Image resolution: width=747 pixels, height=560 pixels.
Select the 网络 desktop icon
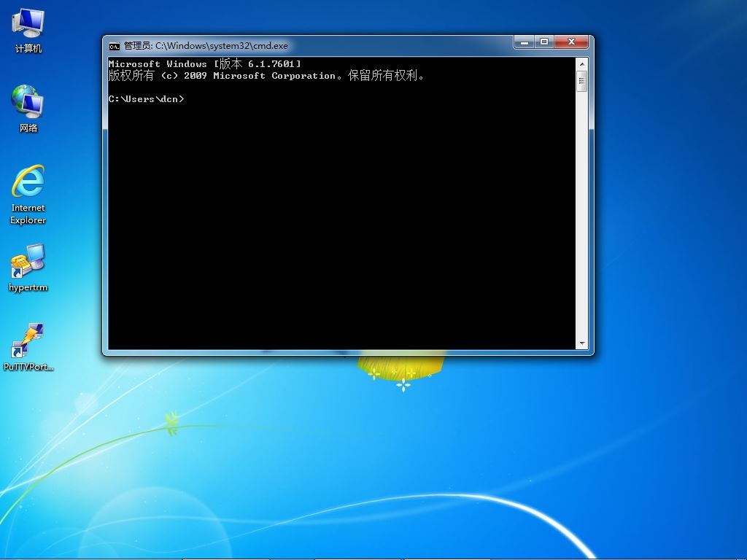tap(28, 109)
